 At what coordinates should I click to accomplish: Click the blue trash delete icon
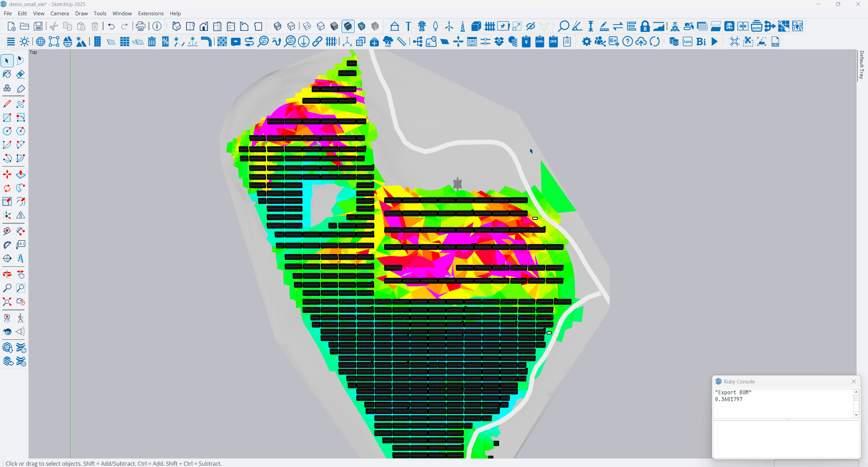click(152, 42)
